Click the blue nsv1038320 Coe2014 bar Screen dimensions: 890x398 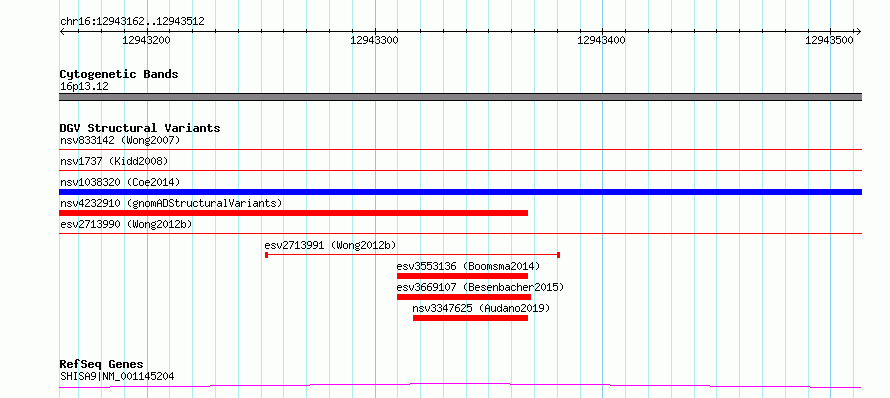pos(460,192)
